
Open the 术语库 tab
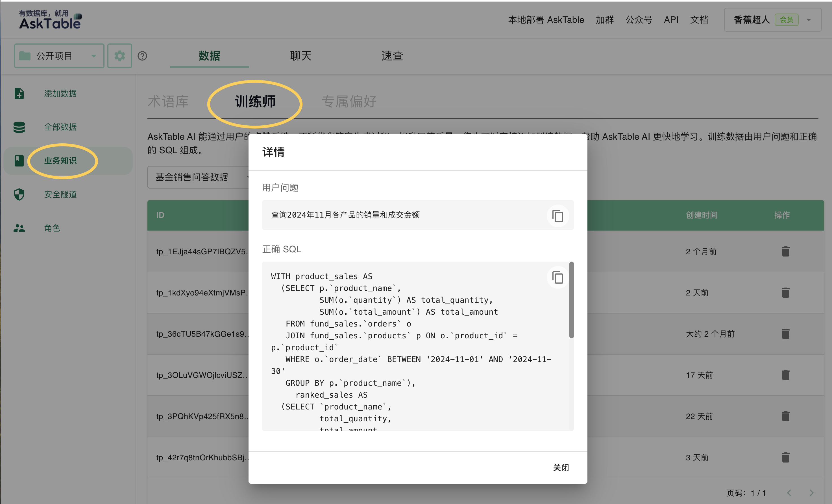click(x=168, y=101)
